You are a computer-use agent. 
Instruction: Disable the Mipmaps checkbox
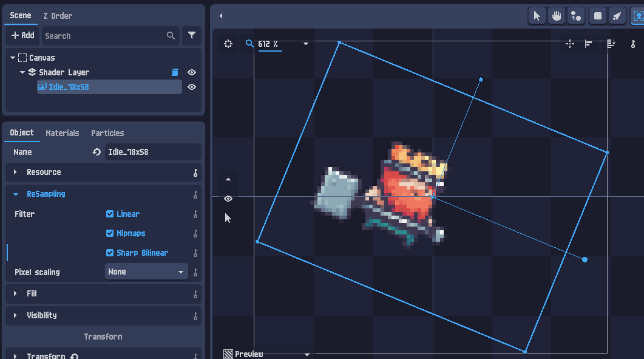pyautogui.click(x=110, y=233)
